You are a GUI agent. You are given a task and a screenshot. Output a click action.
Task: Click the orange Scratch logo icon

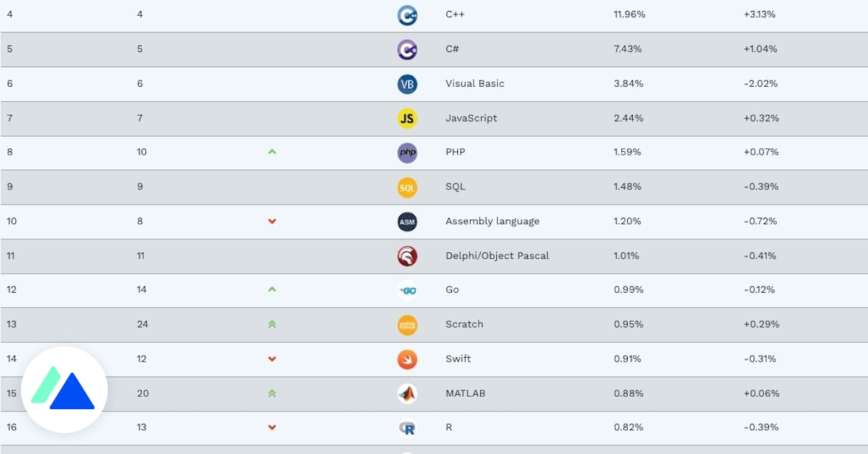(407, 325)
